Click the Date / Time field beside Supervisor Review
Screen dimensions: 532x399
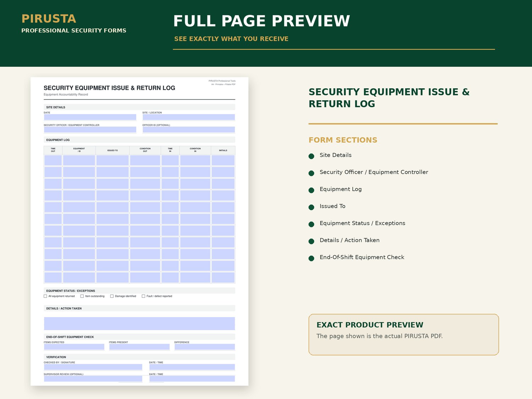(x=192, y=379)
